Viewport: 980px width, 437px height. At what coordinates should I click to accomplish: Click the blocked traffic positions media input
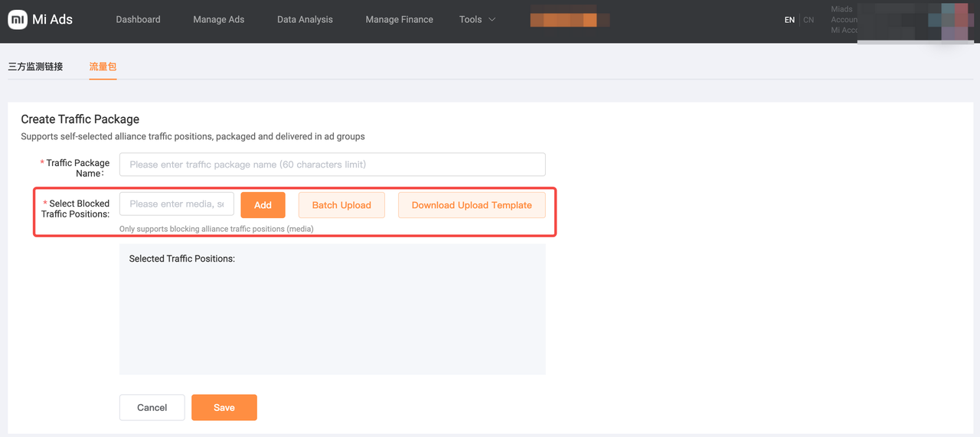point(177,204)
